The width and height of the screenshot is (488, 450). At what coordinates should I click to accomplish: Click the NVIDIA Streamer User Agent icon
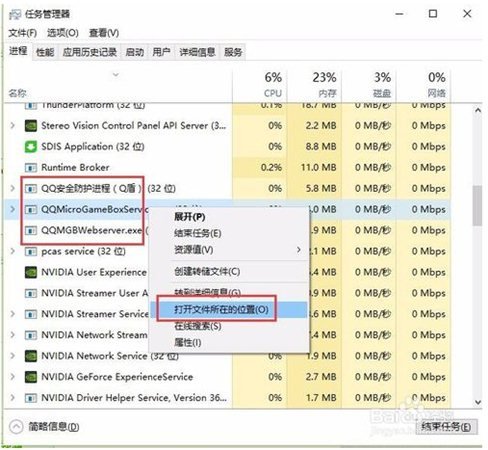click(x=31, y=293)
